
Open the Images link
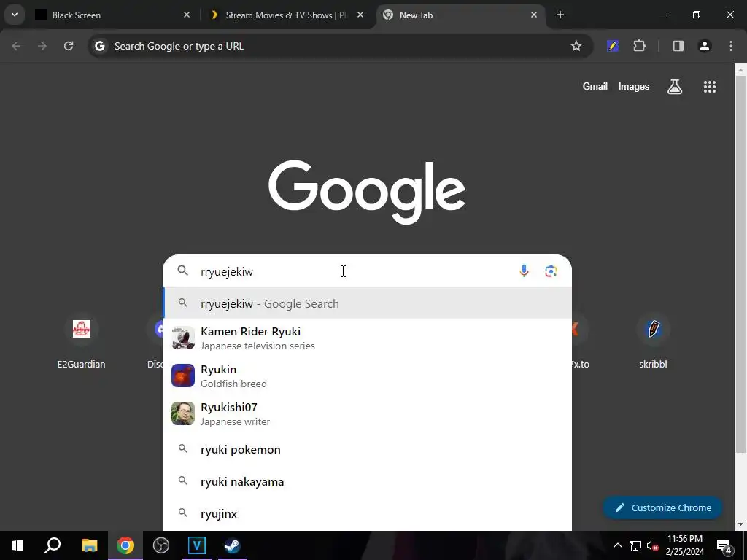(634, 86)
